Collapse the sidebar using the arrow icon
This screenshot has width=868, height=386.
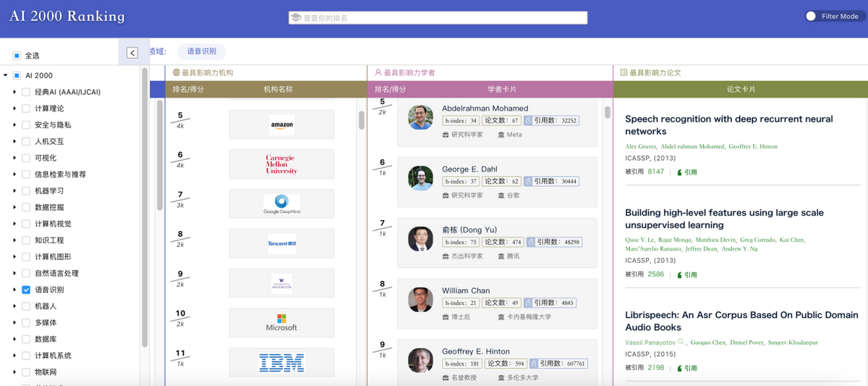click(x=132, y=52)
